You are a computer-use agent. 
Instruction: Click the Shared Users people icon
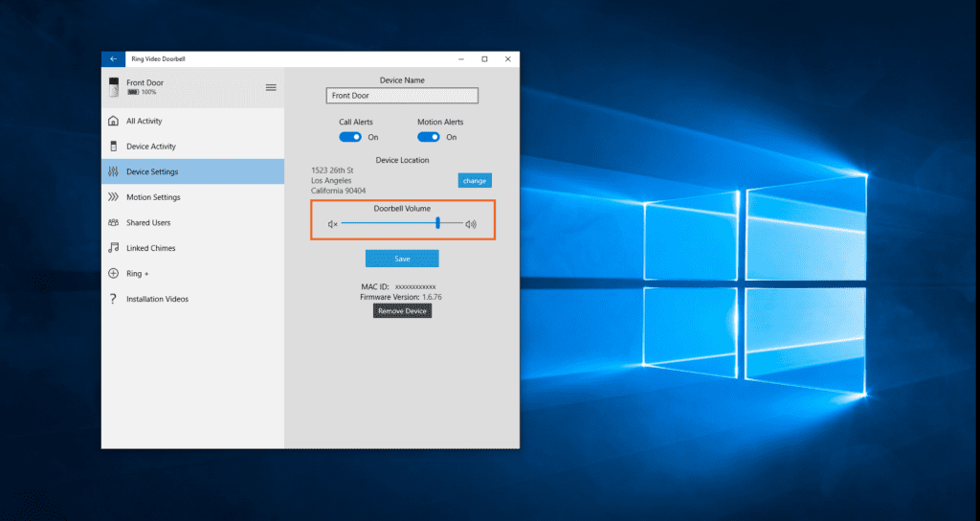tap(113, 222)
